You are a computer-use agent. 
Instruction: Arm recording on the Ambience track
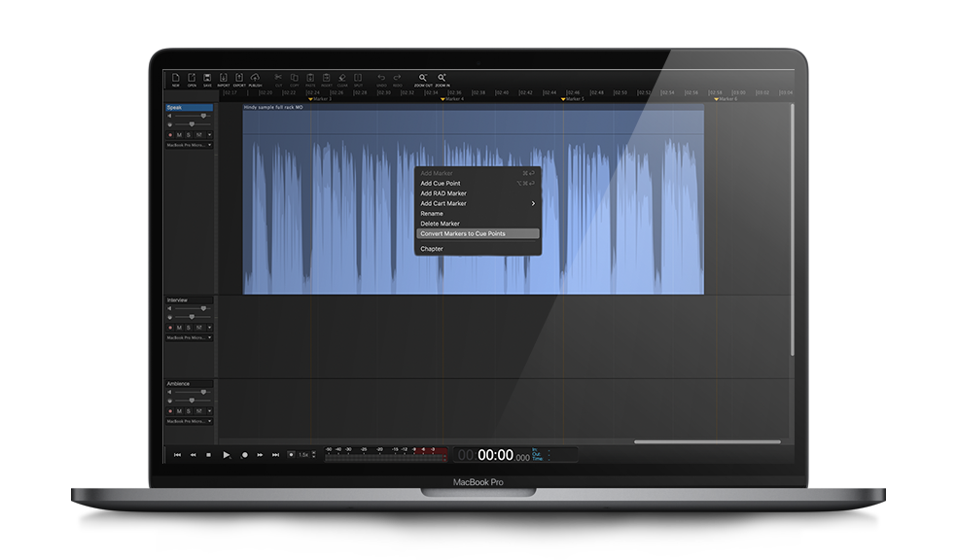170,411
